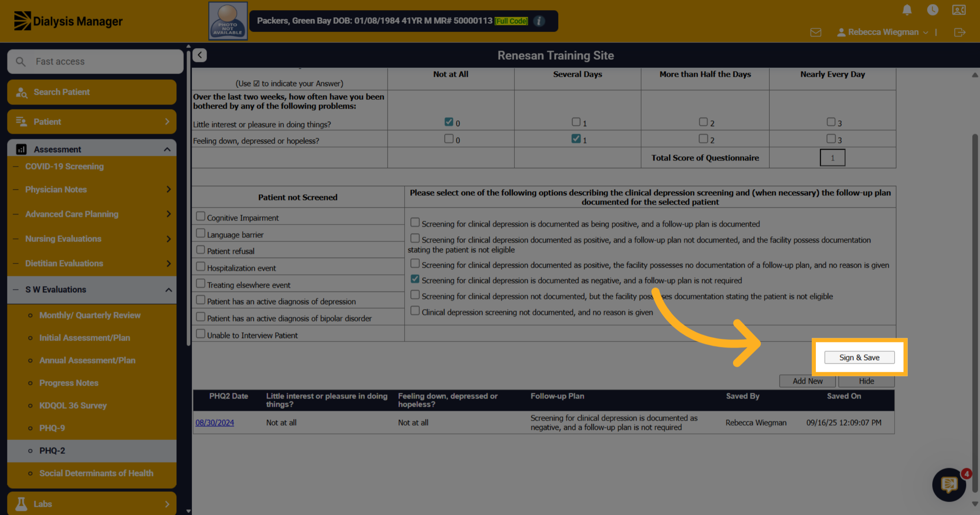Click the search magnifier in Fast access

point(20,62)
